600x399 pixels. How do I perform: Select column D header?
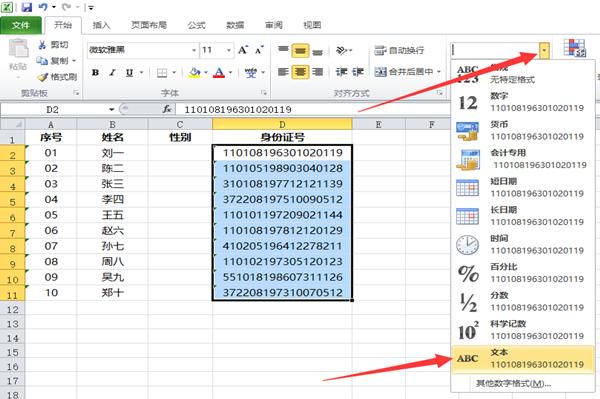click(282, 124)
